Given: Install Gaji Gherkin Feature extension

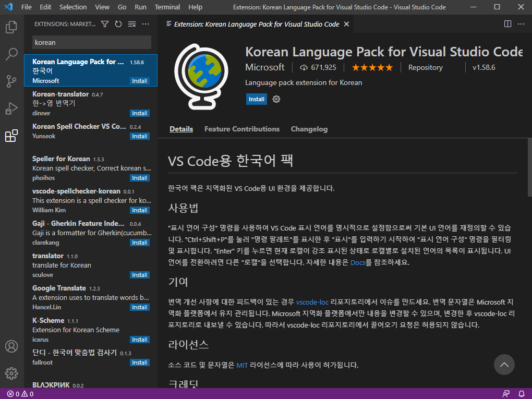Looking at the screenshot, I should coord(139,242).
